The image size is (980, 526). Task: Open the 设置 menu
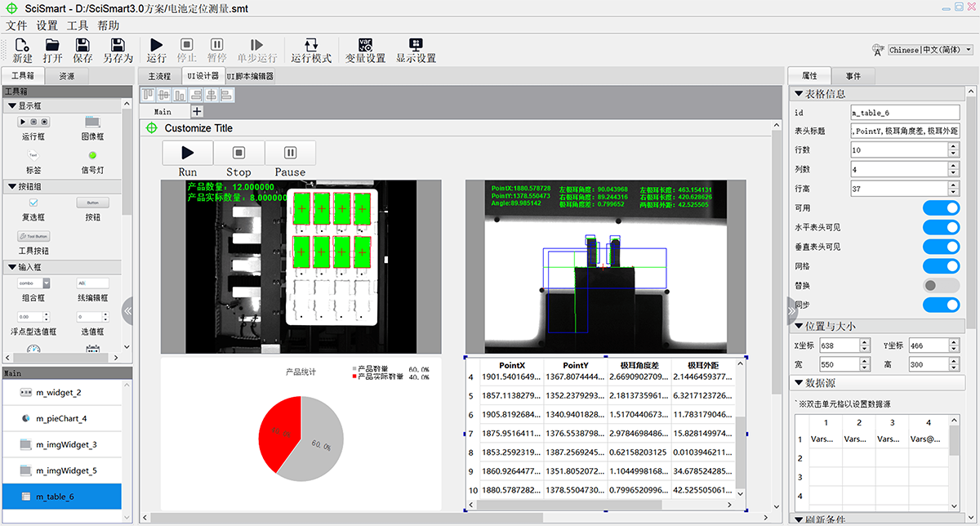47,25
